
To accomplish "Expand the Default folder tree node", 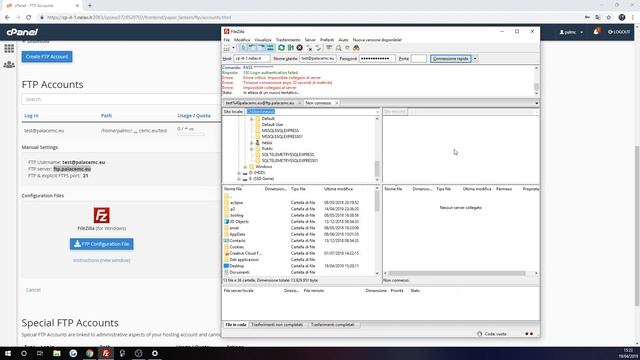I will pos(252,119).
